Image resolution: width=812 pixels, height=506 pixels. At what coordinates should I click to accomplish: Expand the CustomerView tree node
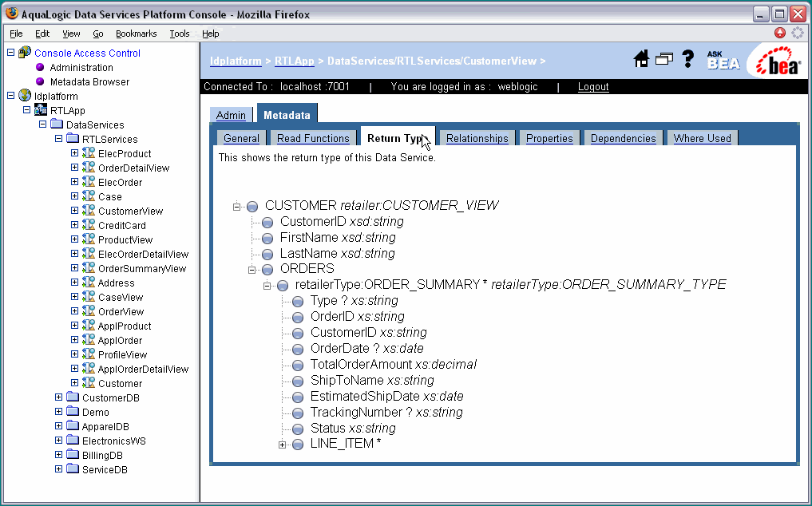coord(74,210)
